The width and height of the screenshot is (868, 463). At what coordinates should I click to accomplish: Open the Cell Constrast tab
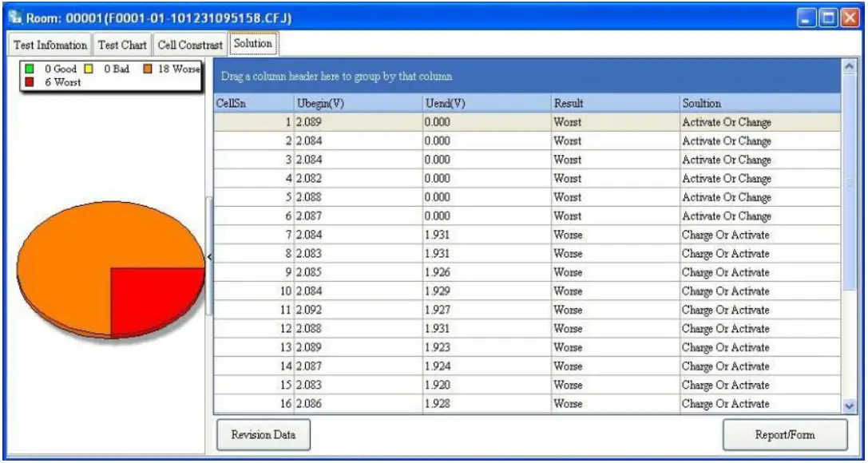190,45
